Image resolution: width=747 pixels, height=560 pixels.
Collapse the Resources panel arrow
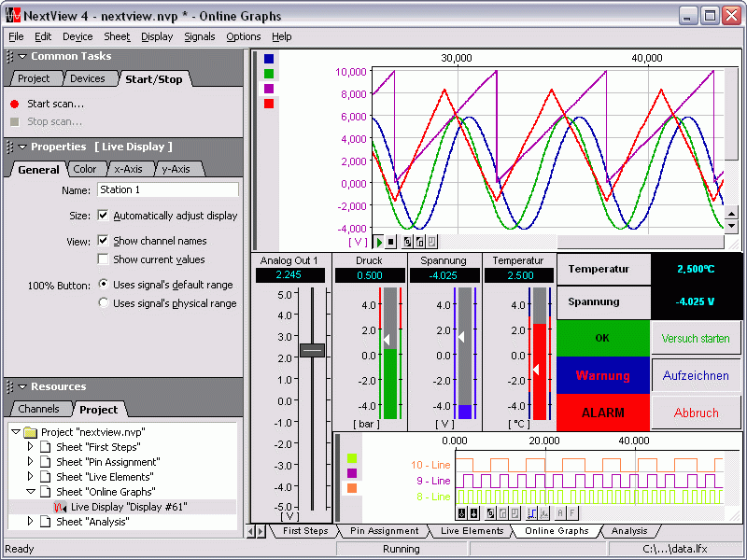(x=21, y=387)
